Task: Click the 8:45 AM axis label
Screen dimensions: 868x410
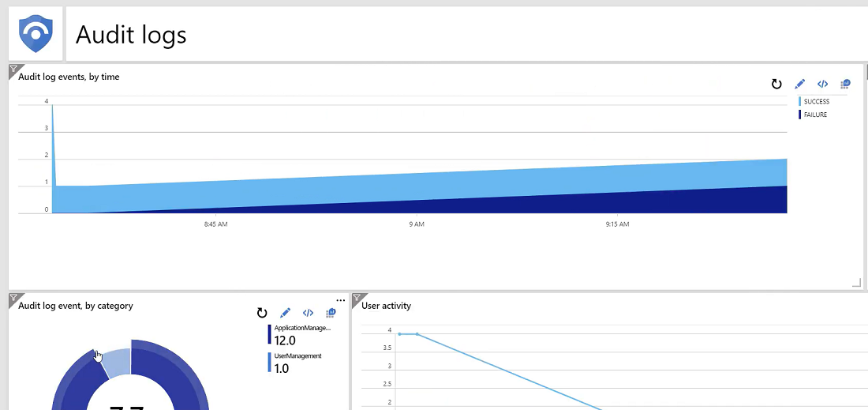Action: pos(216,224)
